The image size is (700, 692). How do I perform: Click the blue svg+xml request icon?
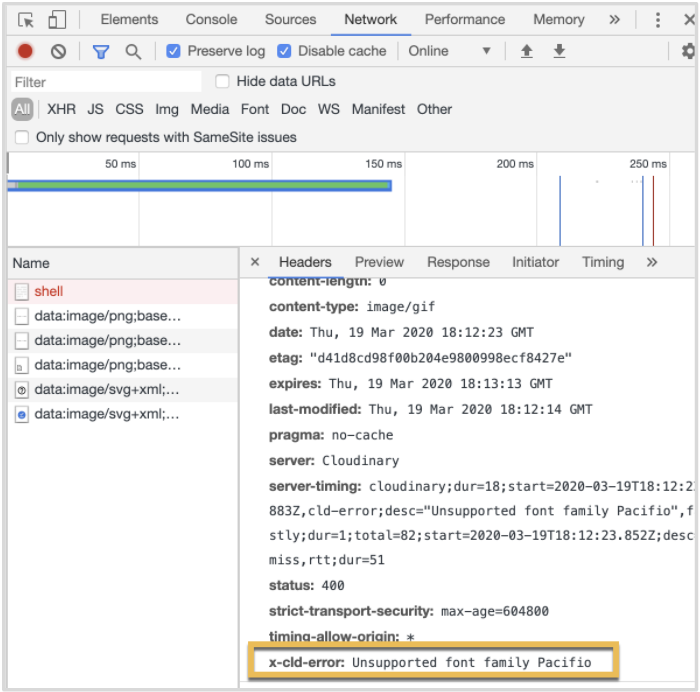[x=21, y=414]
